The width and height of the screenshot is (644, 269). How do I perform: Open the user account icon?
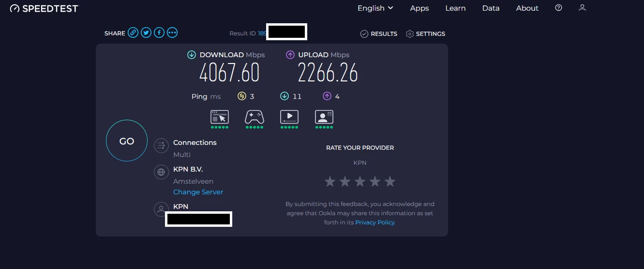pos(583,8)
